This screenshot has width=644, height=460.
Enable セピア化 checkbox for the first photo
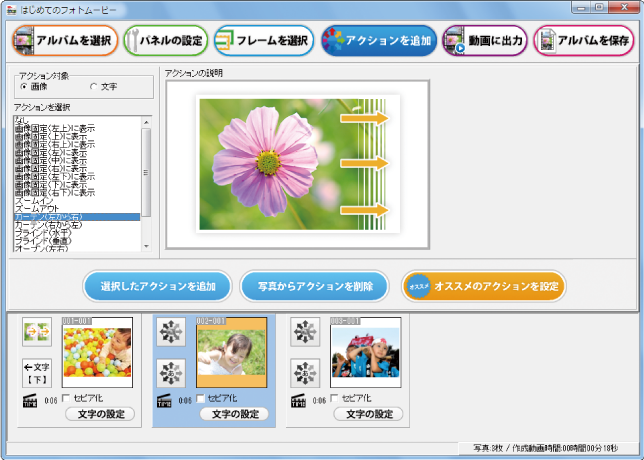(x=67, y=399)
